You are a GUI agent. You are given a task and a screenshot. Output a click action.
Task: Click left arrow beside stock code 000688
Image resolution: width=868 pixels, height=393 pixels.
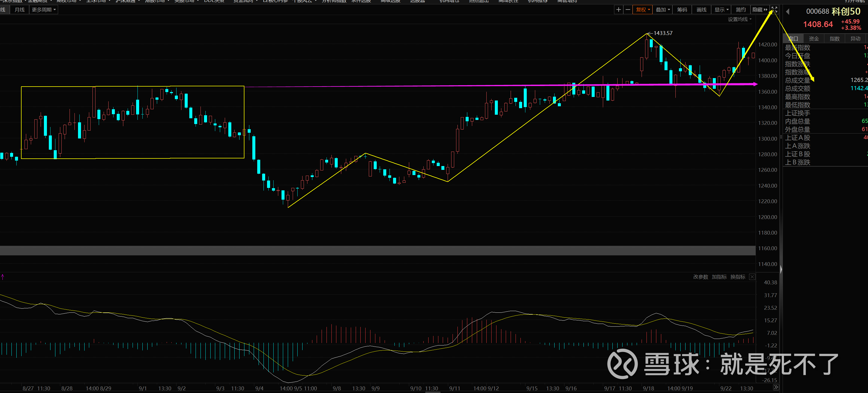(788, 12)
